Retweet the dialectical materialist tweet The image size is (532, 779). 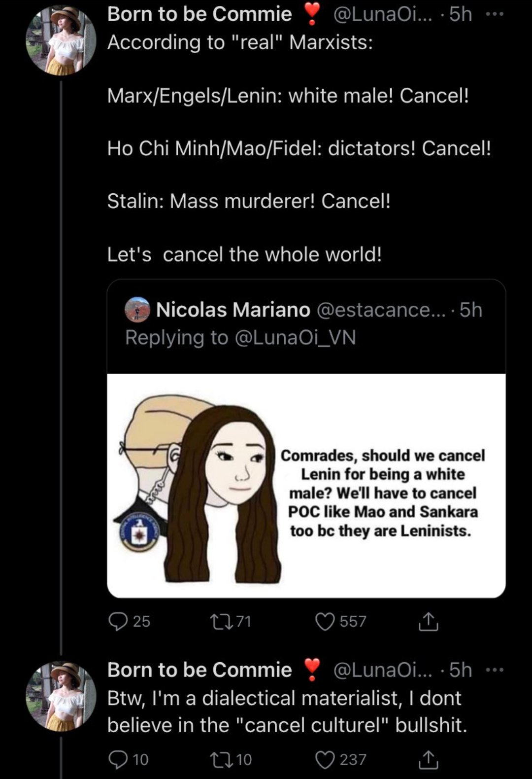(x=217, y=759)
